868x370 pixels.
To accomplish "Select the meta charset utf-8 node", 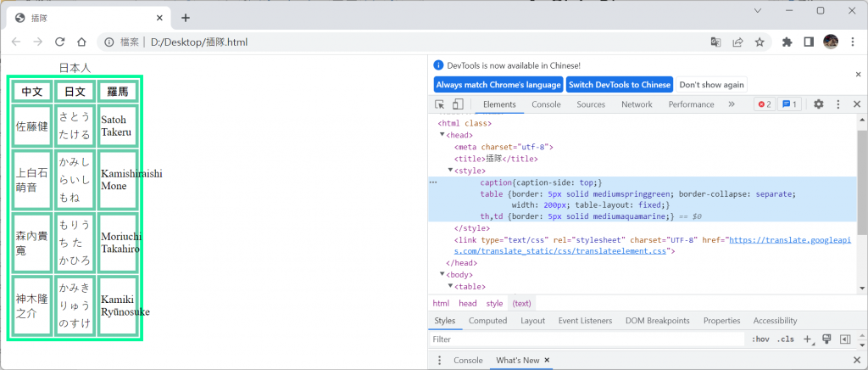I will click(504, 147).
